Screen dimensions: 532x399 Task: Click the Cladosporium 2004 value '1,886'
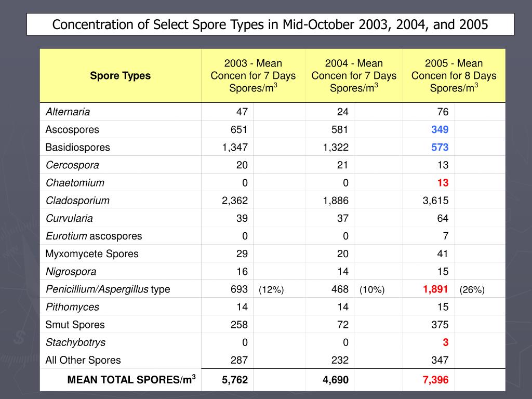coord(336,201)
